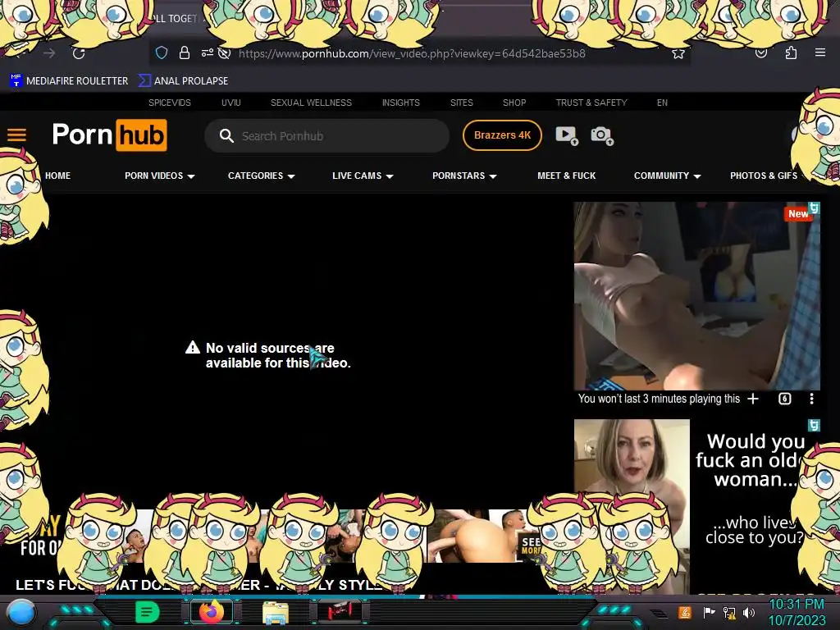The width and height of the screenshot is (840, 630).
Task: Open the Windows Start orb
Action: 21,612
